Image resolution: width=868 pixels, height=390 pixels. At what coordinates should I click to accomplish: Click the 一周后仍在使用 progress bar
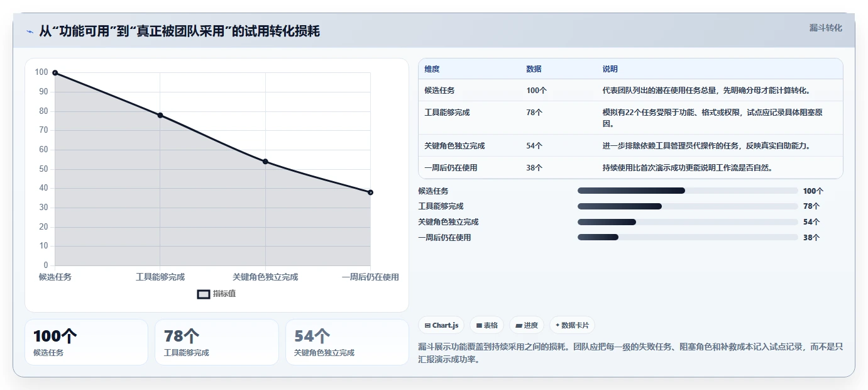688,238
